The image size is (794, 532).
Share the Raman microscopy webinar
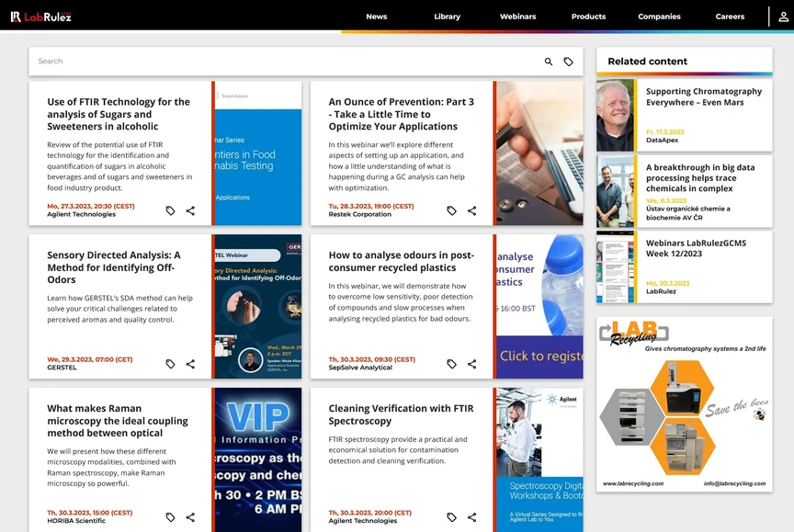(190, 517)
